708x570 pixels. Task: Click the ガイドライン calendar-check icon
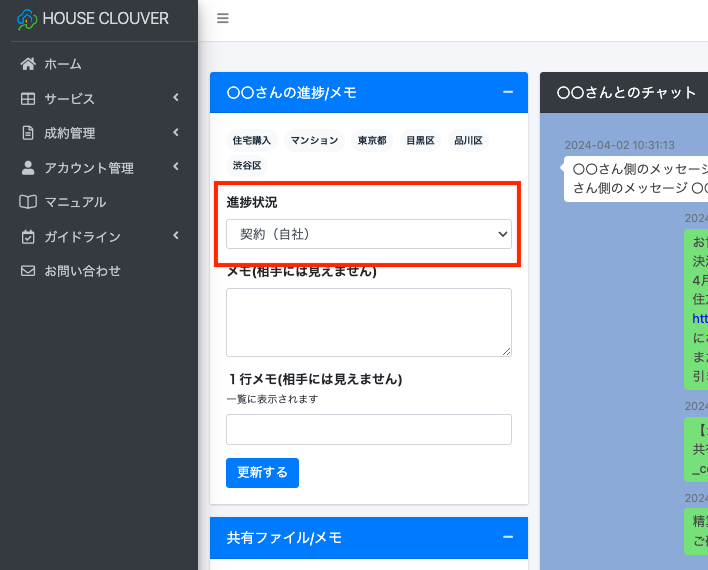click(x=28, y=237)
